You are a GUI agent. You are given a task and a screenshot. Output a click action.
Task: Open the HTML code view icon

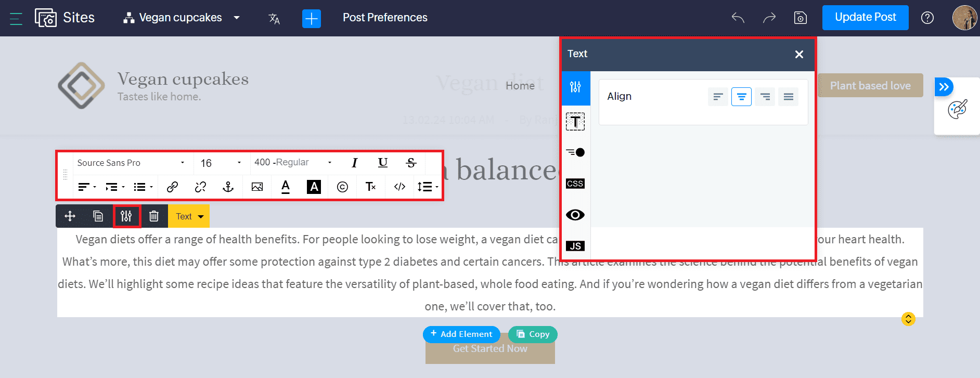tap(399, 187)
